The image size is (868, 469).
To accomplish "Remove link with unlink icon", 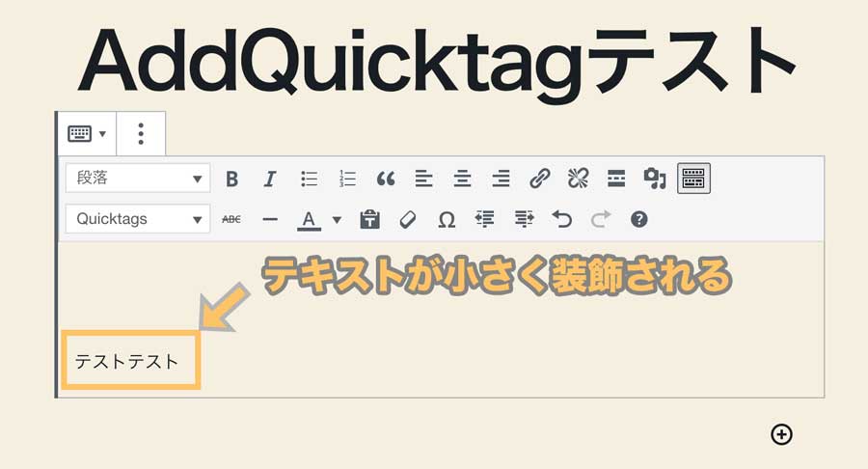I will coord(578,179).
